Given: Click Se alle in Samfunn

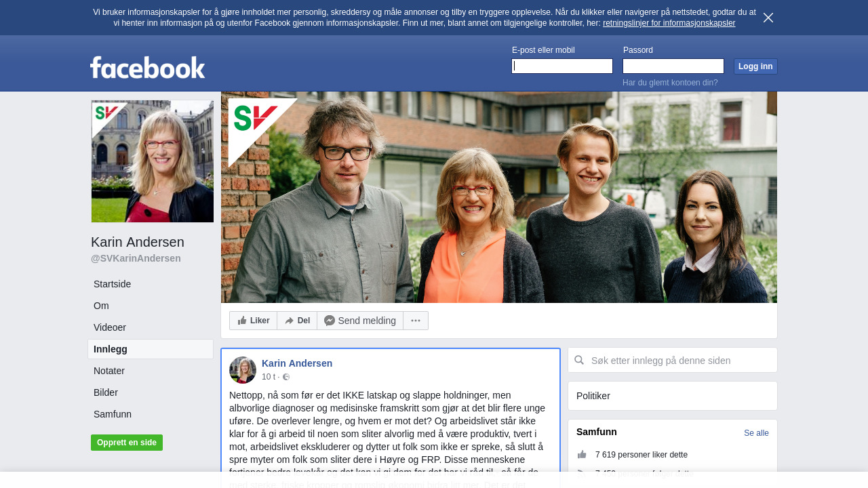Looking at the screenshot, I should point(756,433).
